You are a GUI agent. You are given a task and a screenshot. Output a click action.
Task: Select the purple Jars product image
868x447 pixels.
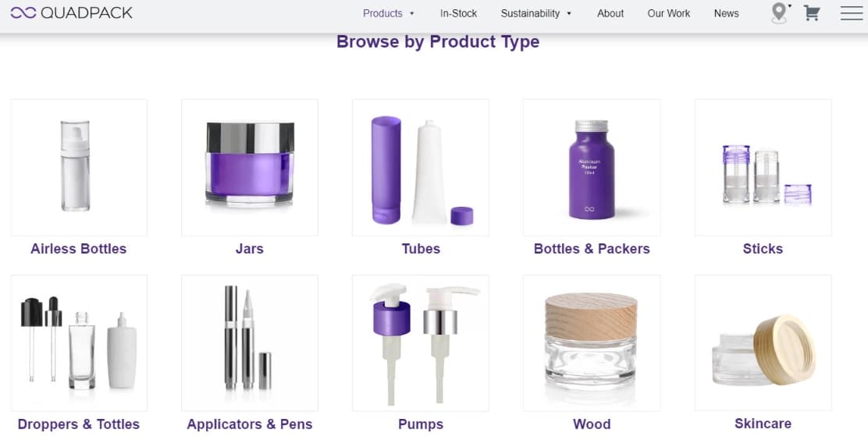pyautogui.click(x=250, y=168)
